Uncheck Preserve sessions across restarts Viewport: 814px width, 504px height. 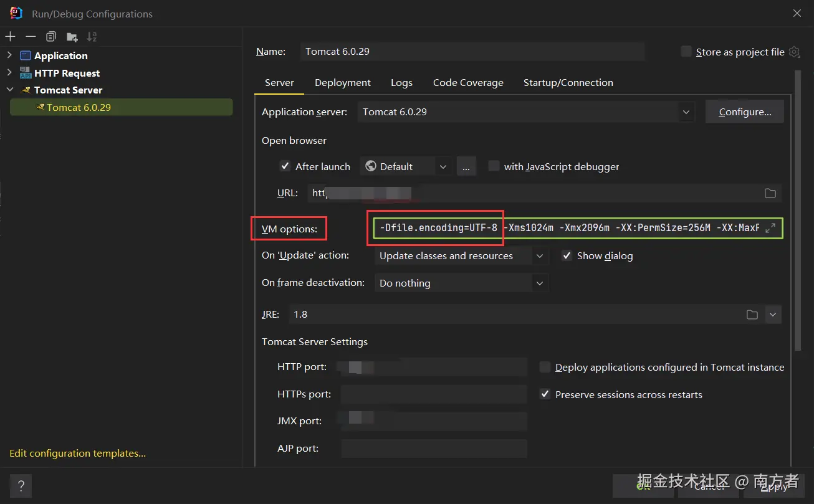click(545, 394)
